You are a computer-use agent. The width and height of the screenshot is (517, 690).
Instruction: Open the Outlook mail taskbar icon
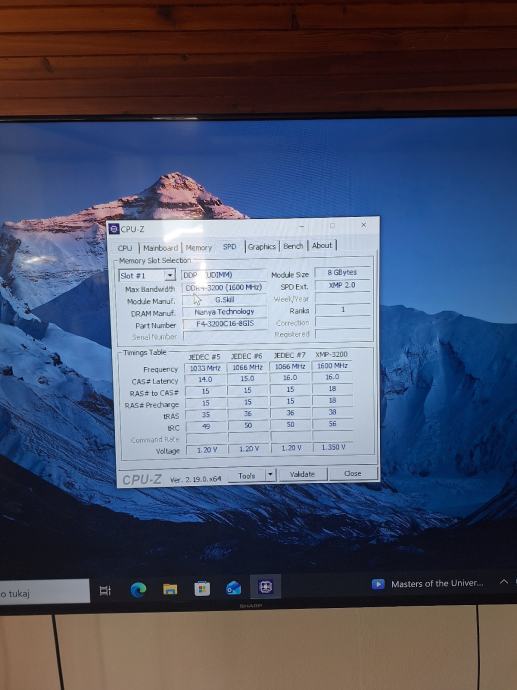coord(233,588)
